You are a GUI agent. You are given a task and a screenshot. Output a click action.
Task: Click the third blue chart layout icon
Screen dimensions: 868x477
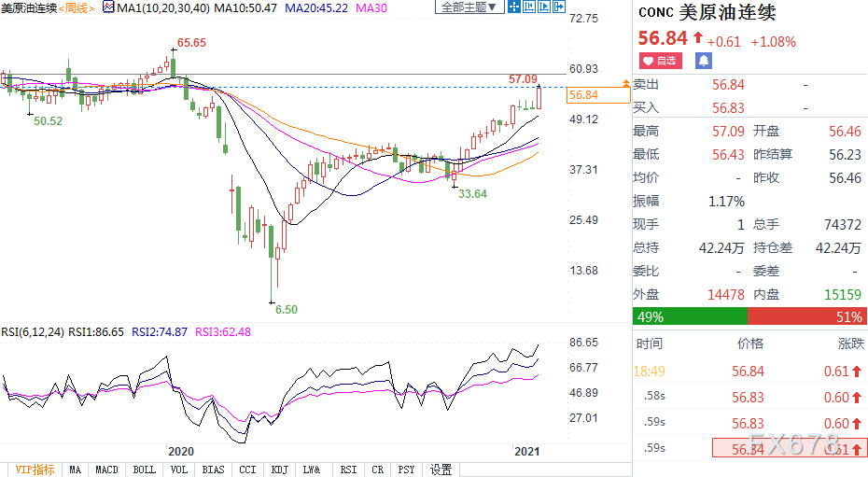(x=543, y=7)
